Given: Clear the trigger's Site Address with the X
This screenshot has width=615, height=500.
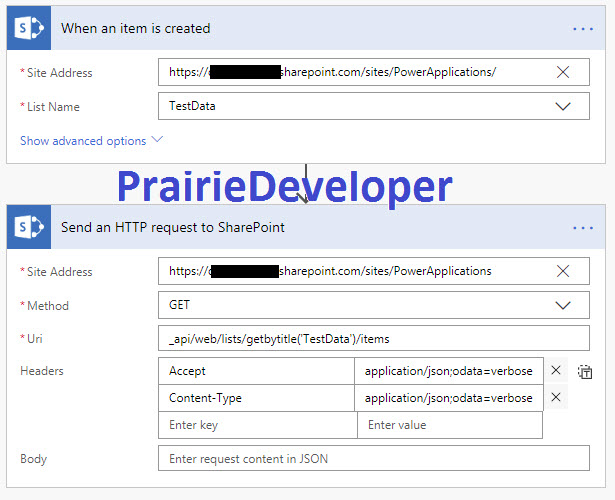Looking at the screenshot, I should coord(563,72).
